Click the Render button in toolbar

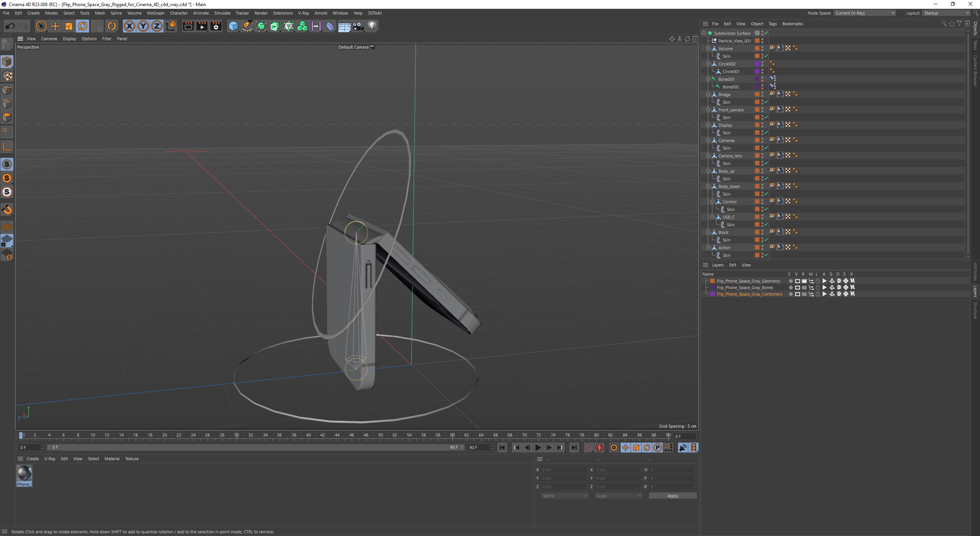(x=188, y=26)
